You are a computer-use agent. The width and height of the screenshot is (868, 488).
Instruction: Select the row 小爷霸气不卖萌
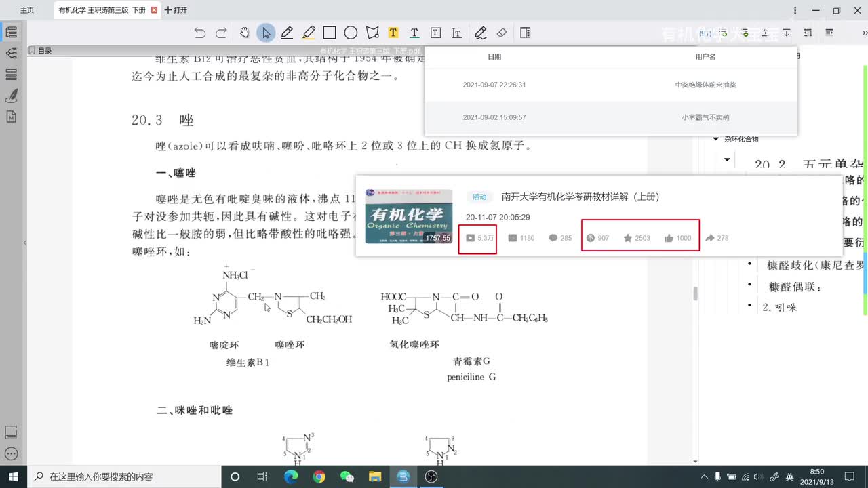tap(611, 117)
